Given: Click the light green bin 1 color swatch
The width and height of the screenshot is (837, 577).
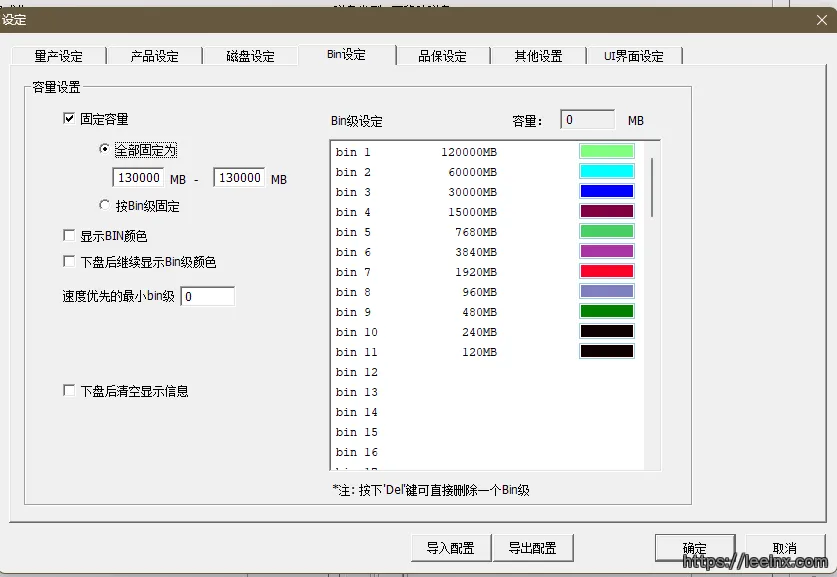Looking at the screenshot, I should point(606,152).
